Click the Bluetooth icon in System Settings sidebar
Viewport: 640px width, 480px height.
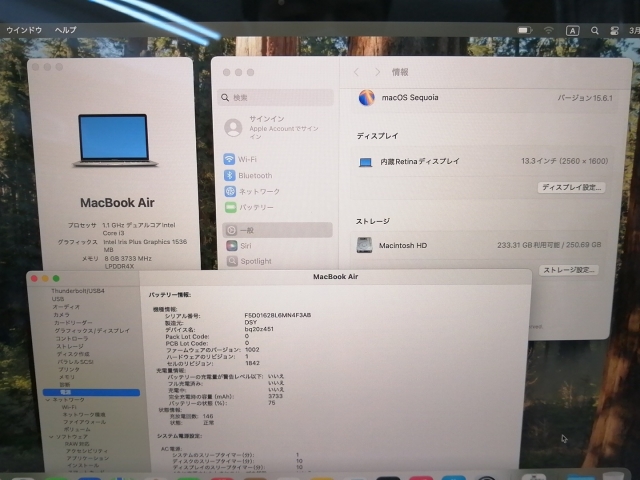[229, 175]
